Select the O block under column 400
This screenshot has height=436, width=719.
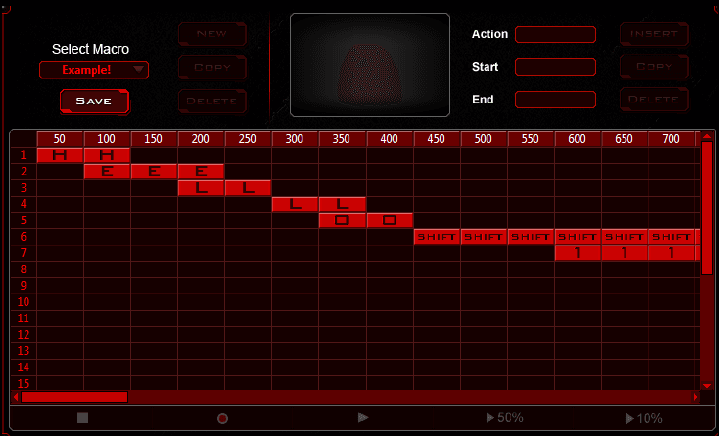tap(389, 220)
